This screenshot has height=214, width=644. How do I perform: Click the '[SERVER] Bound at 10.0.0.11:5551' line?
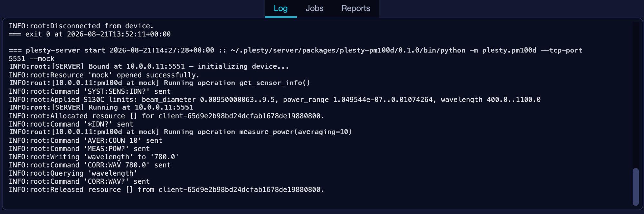(x=149, y=67)
